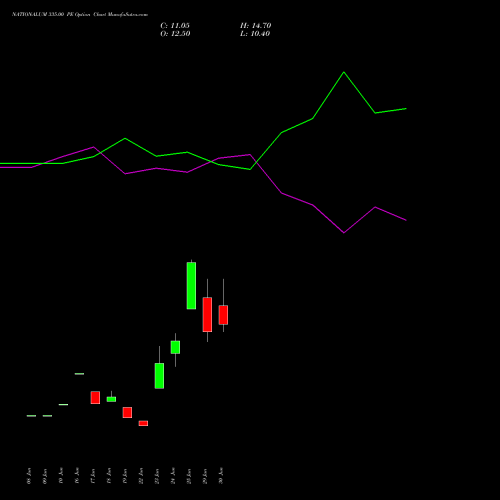The image size is (500, 500).
Task: Click the date label beginning with 22
Action: pyautogui.click(x=141, y=476)
